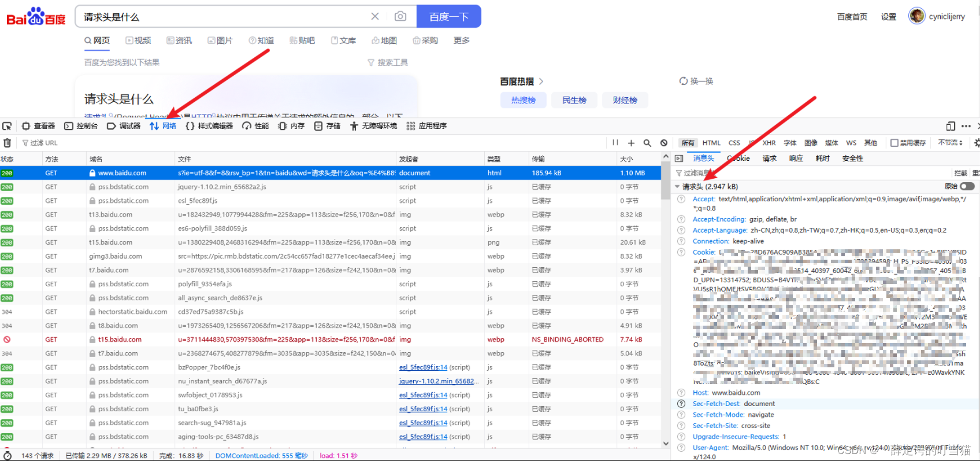Open the 热搜榜 ranking button

pos(524,100)
